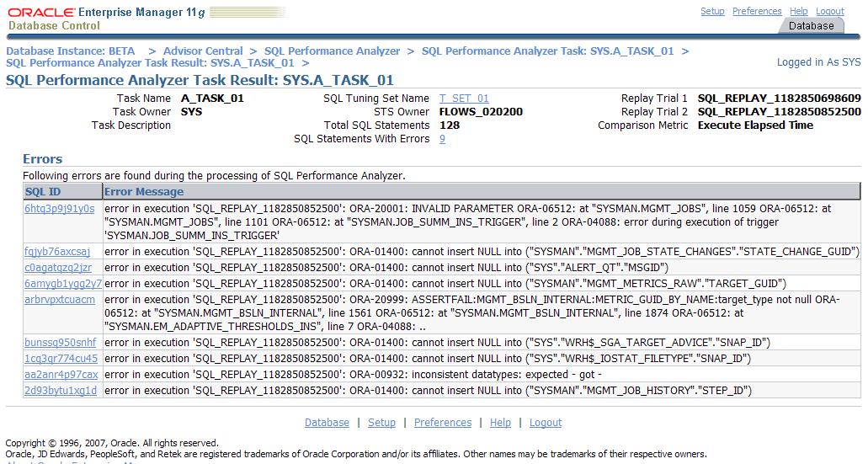Image resolution: width=868 pixels, height=464 pixels.
Task: Open the Database tab
Action: (811, 26)
